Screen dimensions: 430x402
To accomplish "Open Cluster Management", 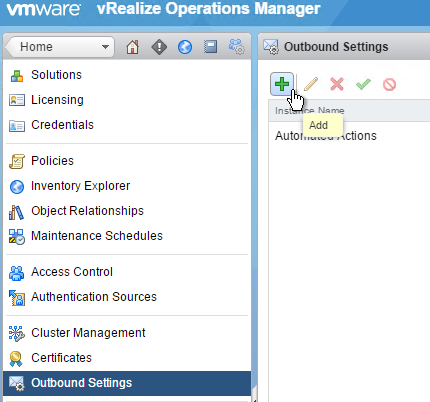I will (88, 333).
